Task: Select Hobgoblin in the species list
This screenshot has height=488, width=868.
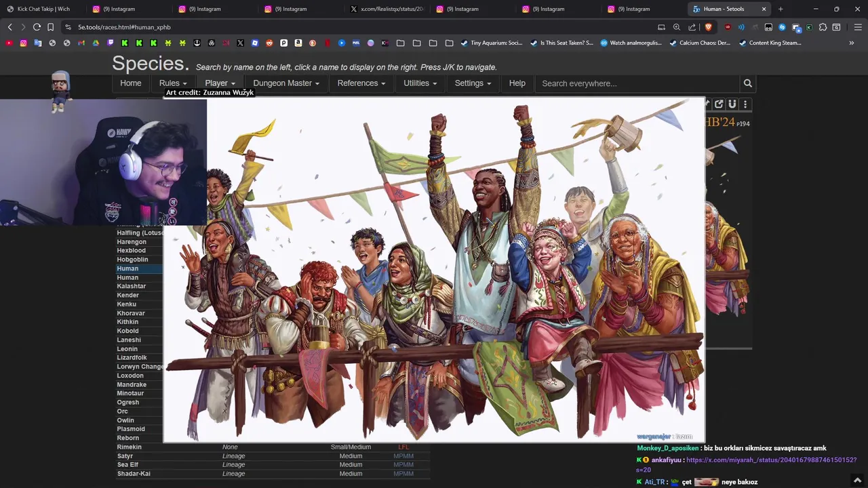Action: (x=132, y=260)
